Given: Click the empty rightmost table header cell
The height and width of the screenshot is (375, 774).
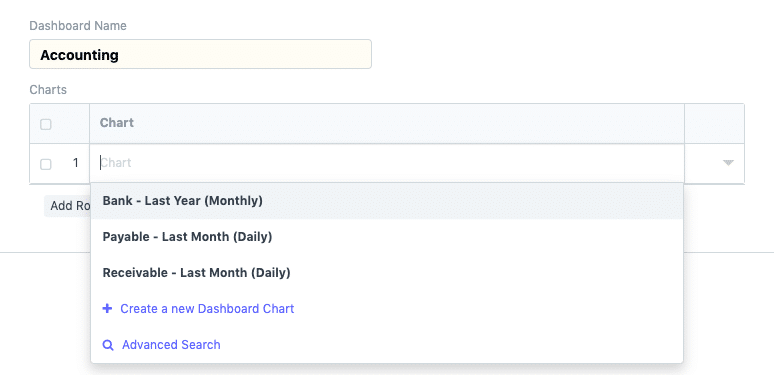Looking at the screenshot, I should 714,123.
